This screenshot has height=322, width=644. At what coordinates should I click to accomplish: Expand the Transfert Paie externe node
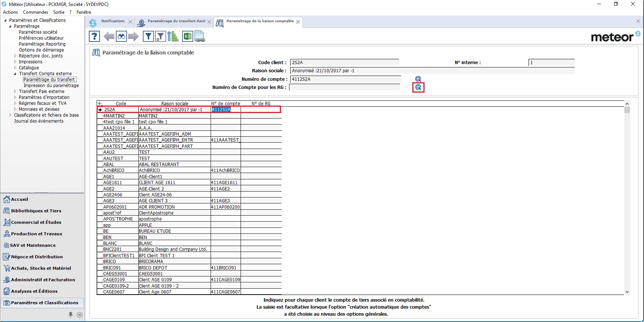point(15,92)
